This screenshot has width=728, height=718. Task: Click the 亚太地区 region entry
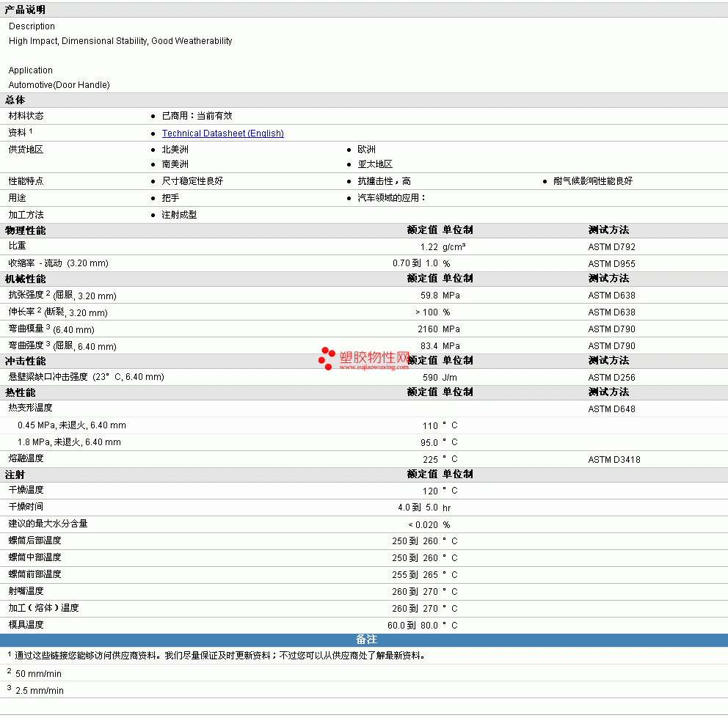(375, 164)
